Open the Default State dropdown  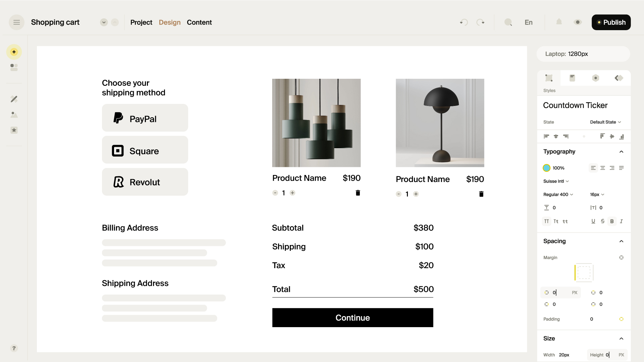pyautogui.click(x=606, y=122)
